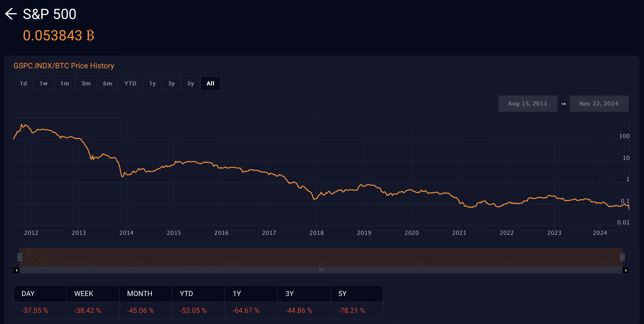Switch chart to 1m range
This screenshot has width=644, height=324.
[65, 83]
